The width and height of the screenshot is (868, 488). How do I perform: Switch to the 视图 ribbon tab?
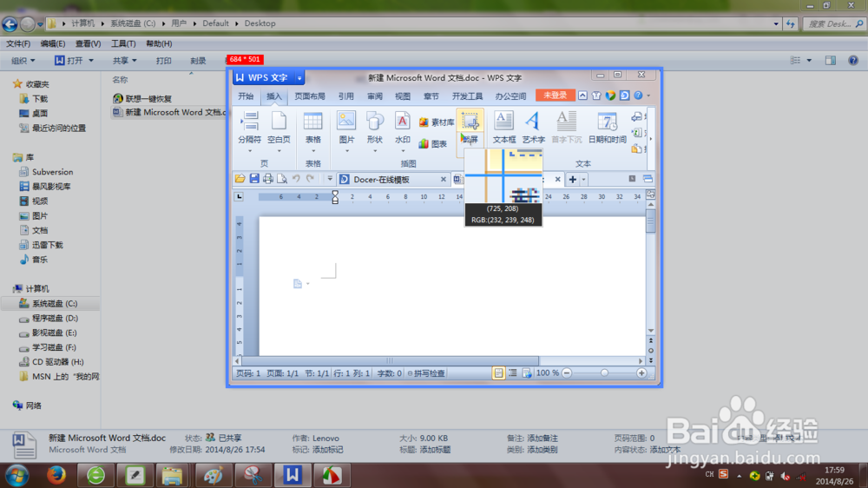point(403,96)
